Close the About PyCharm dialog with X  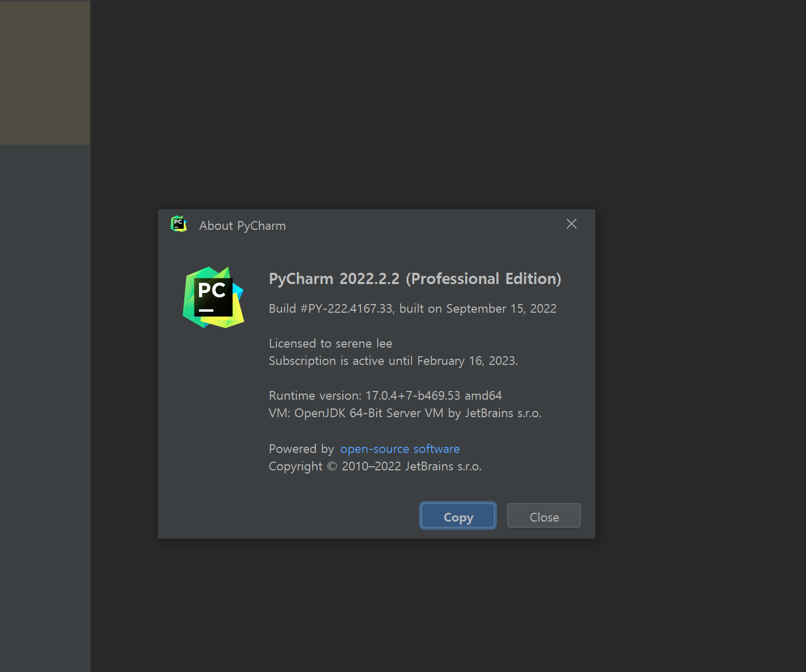click(572, 224)
